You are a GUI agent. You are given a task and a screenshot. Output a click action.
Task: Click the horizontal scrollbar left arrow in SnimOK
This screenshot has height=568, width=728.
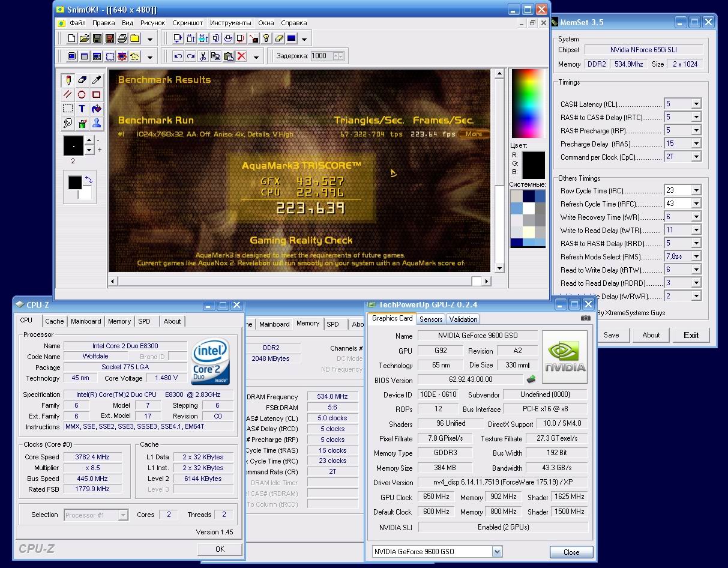point(112,280)
